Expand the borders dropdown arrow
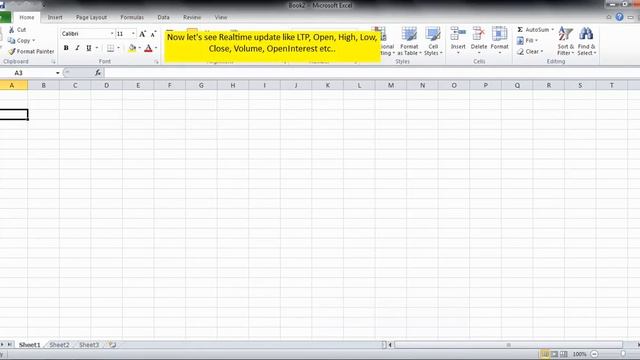This screenshot has width=640, height=360. click(118, 48)
